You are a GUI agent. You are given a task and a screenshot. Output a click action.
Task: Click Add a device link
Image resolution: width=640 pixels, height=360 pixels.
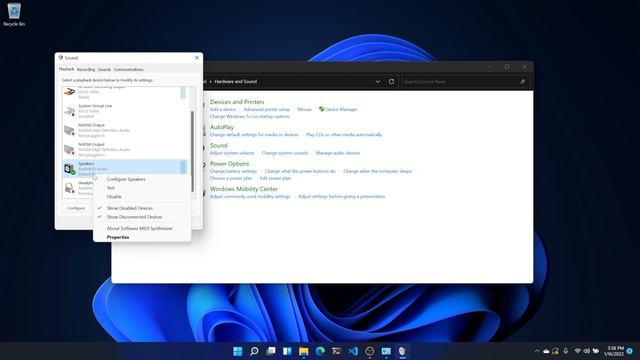(x=222, y=109)
